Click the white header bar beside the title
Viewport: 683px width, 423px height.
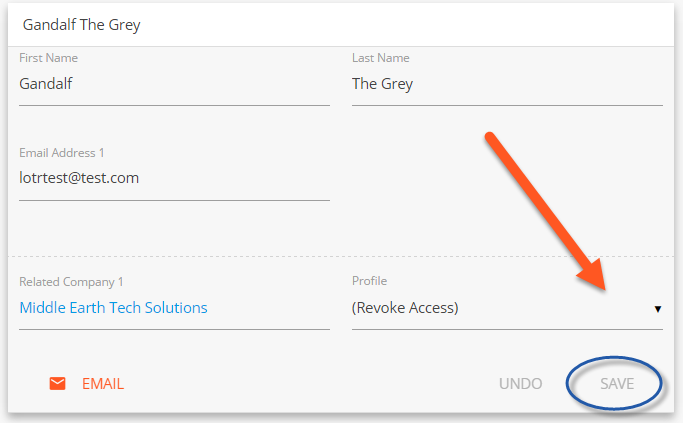(407, 25)
